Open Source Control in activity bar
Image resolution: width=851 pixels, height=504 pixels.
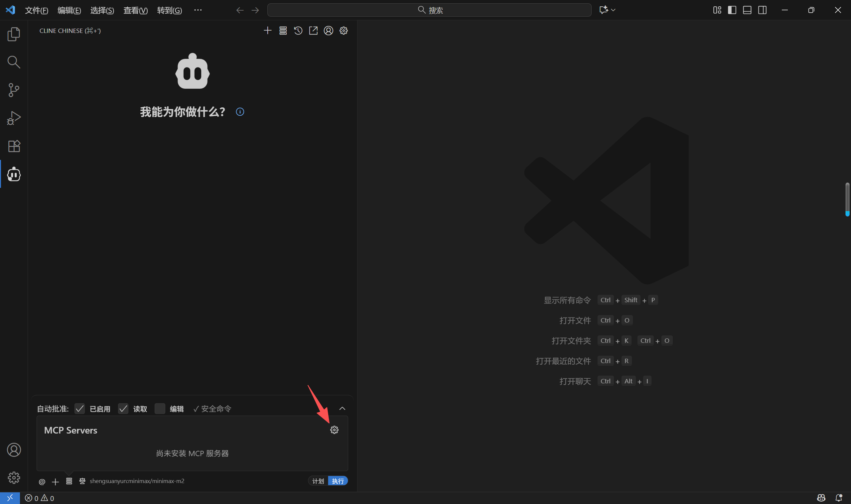(x=14, y=90)
